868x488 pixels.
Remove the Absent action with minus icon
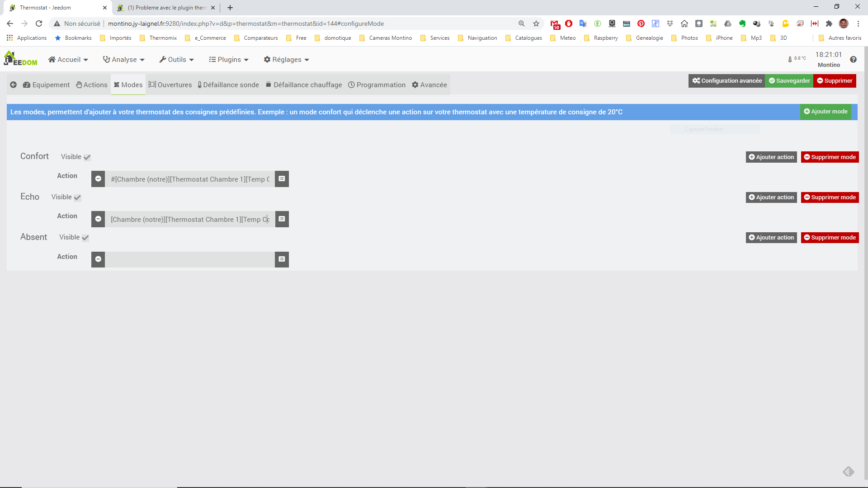click(98, 259)
